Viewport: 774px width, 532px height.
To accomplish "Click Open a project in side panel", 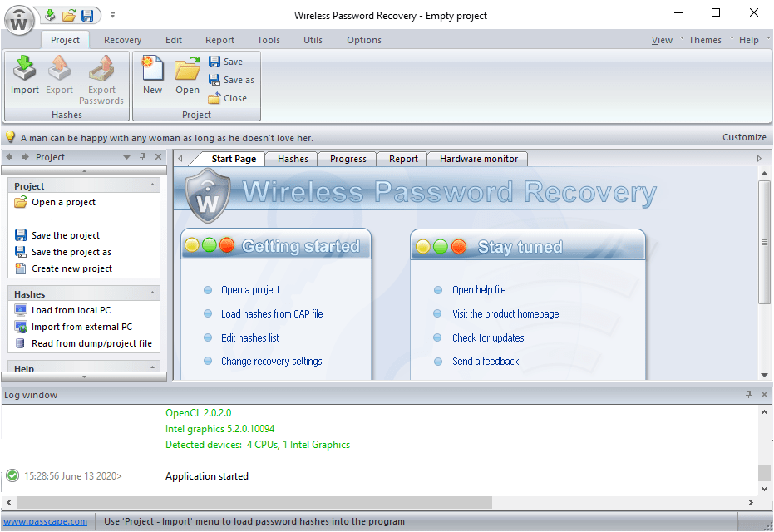I will pos(55,202).
